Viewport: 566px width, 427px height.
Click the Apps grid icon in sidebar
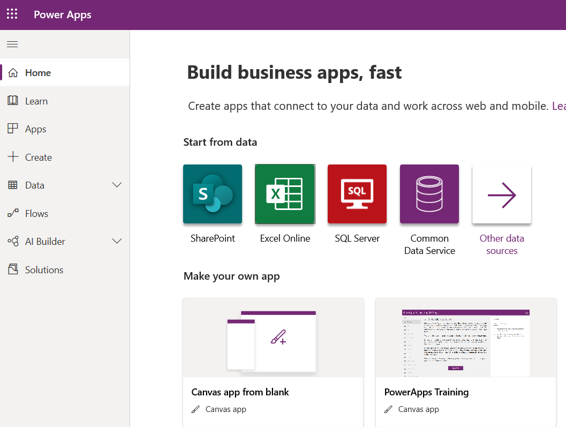click(x=13, y=128)
